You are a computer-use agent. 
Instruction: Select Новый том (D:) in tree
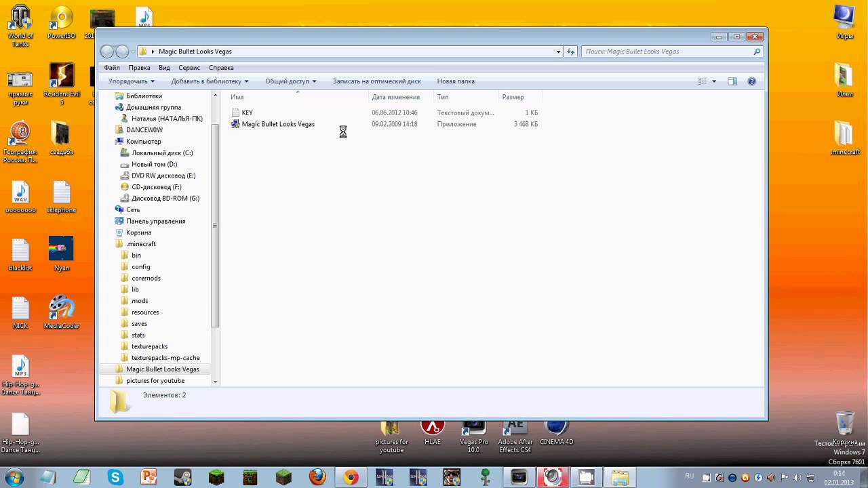[x=154, y=165]
